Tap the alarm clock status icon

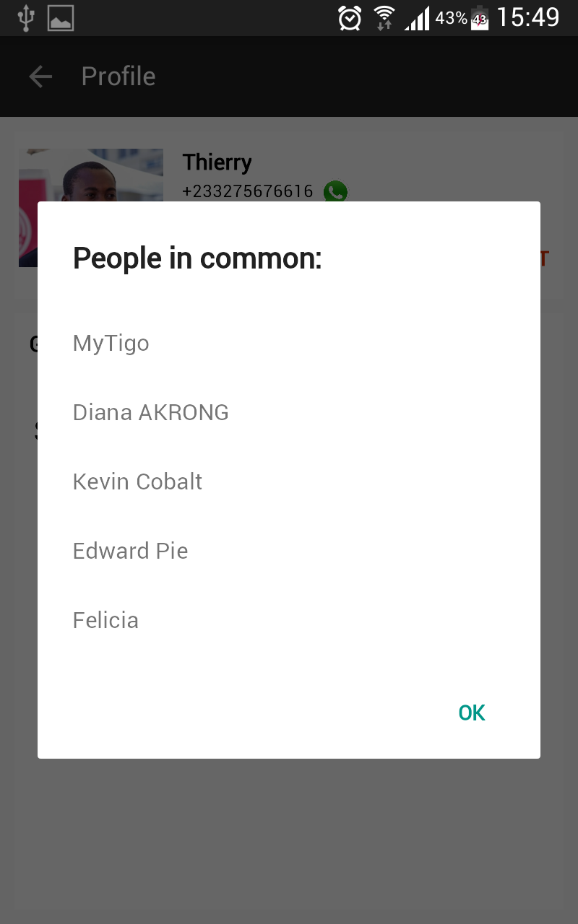coord(350,18)
